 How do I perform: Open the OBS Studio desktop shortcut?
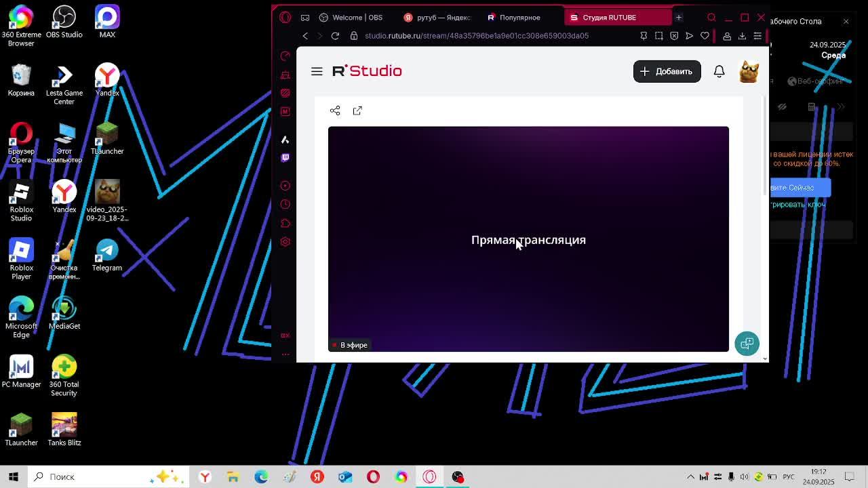click(x=64, y=22)
